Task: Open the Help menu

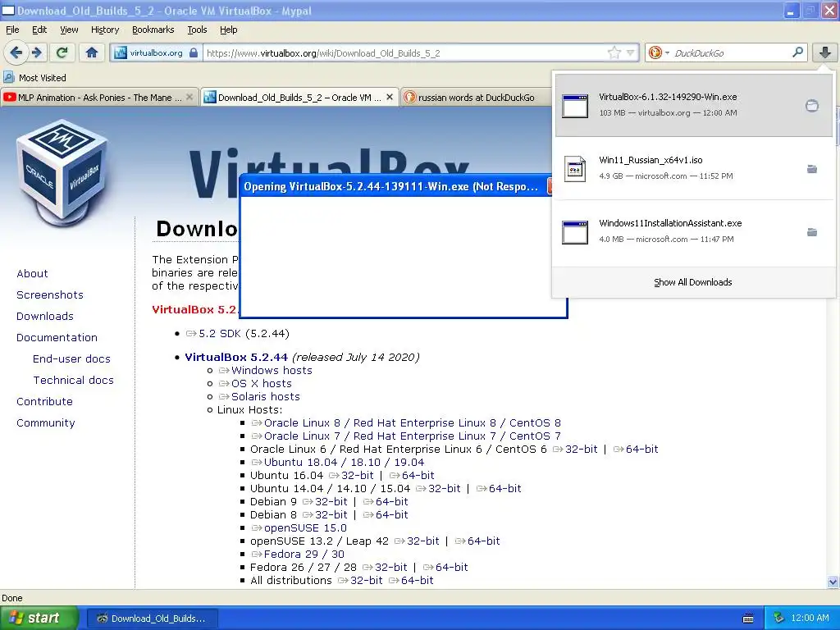Action: pyautogui.click(x=228, y=30)
